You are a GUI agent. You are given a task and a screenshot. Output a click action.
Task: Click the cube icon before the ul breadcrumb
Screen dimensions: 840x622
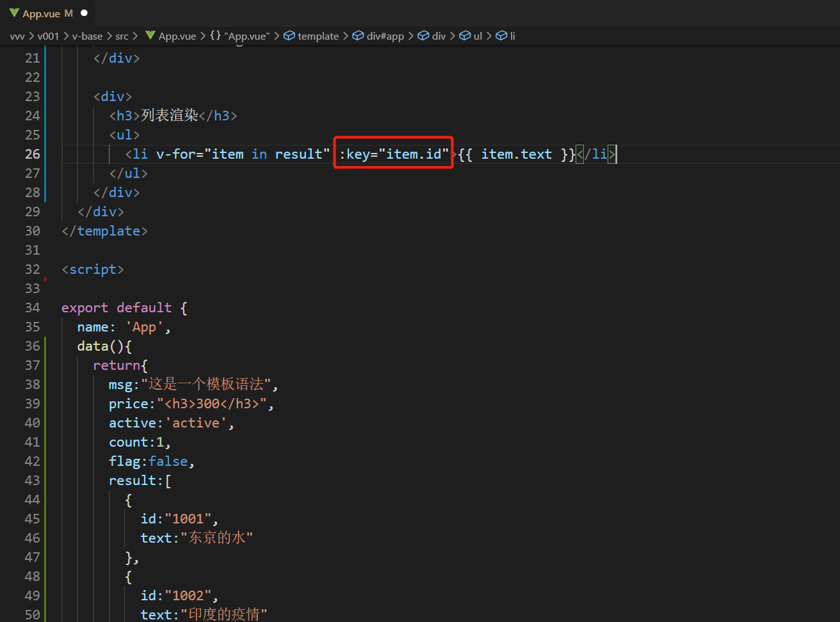tap(465, 36)
